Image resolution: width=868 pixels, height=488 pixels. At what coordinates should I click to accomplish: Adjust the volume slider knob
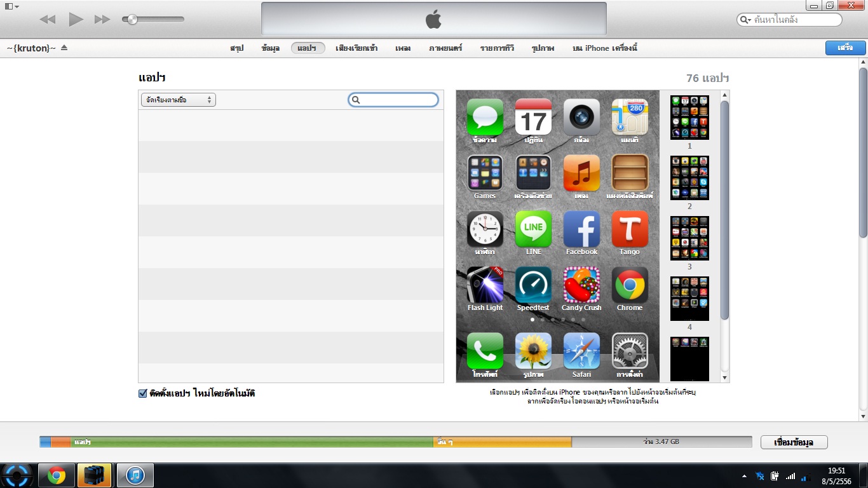(x=132, y=20)
